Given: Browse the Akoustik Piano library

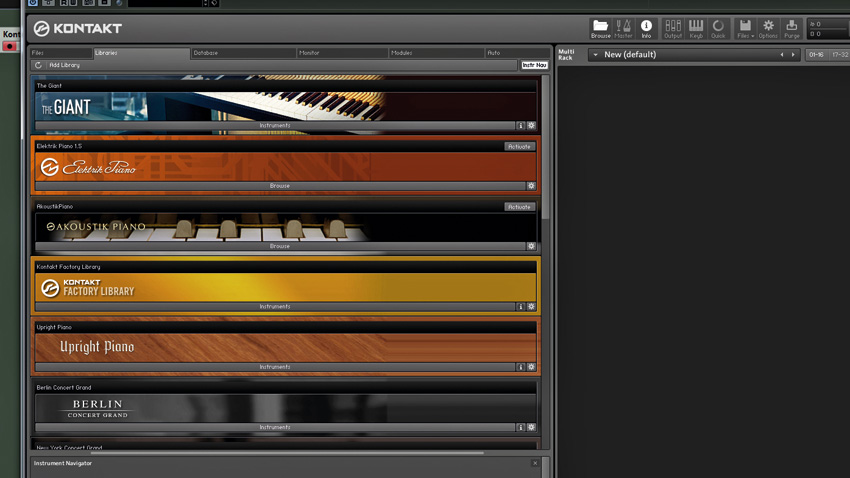Looking at the screenshot, I should tap(280, 246).
